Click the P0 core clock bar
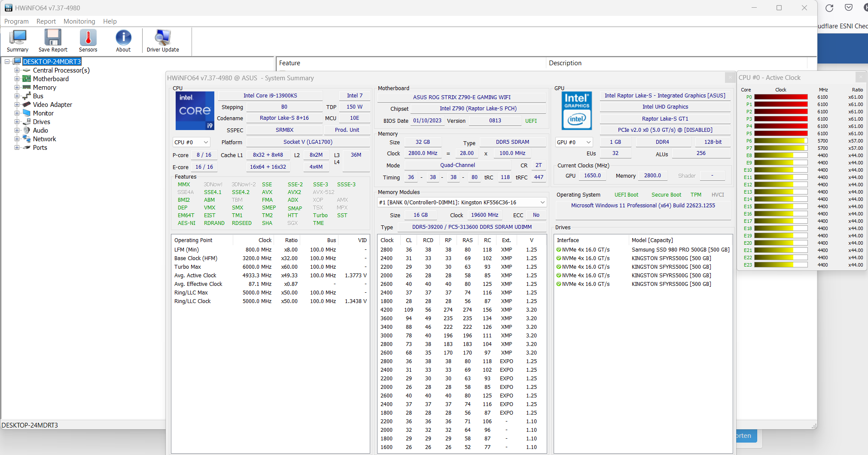Image resolution: width=868 pixels, height=455 pixels. 780,97
